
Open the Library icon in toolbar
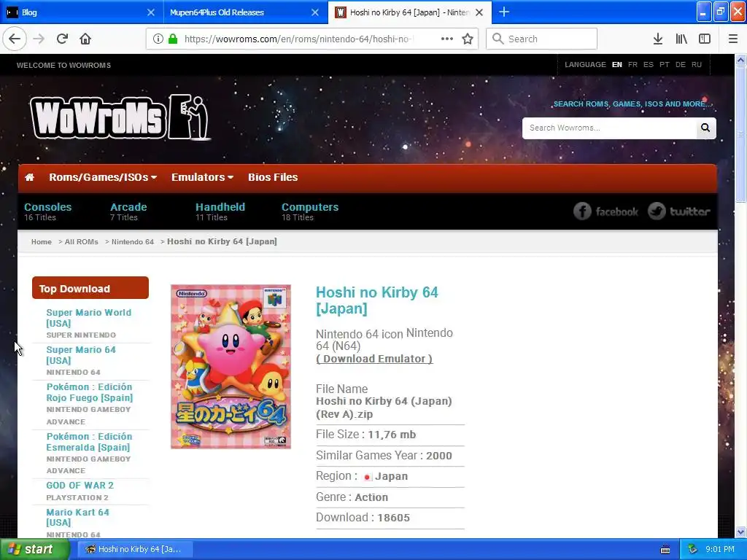681,39
